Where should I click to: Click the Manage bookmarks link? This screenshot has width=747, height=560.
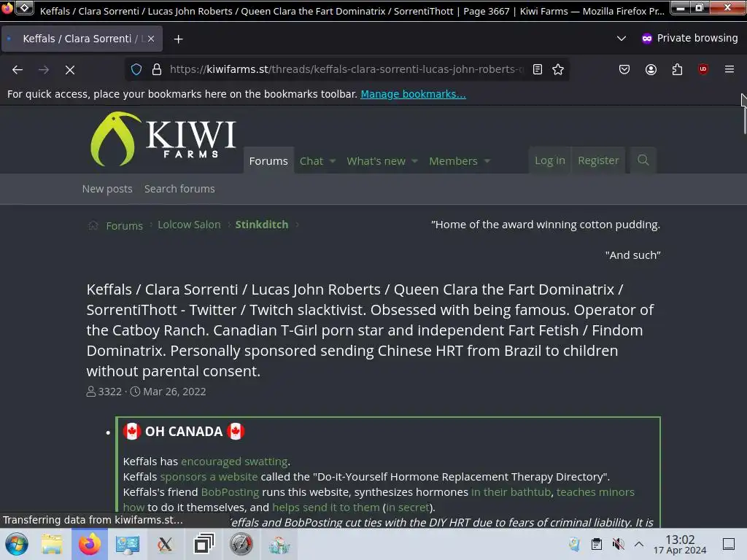[x=413, y=94]
